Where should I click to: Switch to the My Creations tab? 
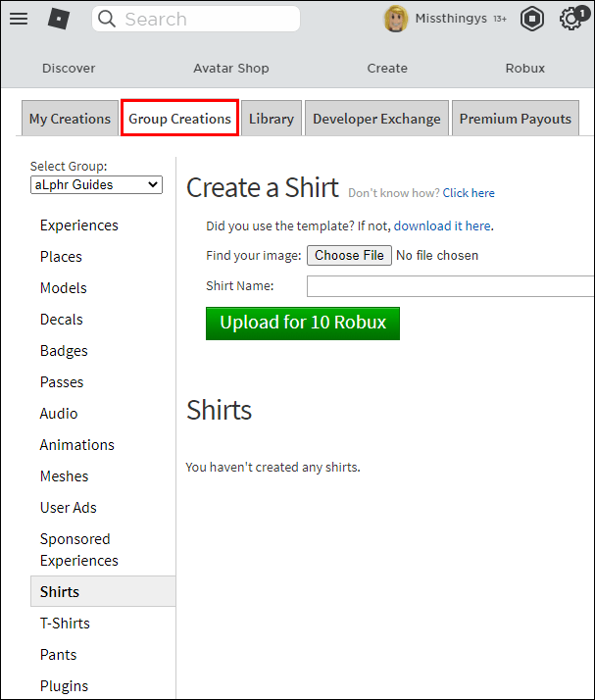(x=70, y=119)
